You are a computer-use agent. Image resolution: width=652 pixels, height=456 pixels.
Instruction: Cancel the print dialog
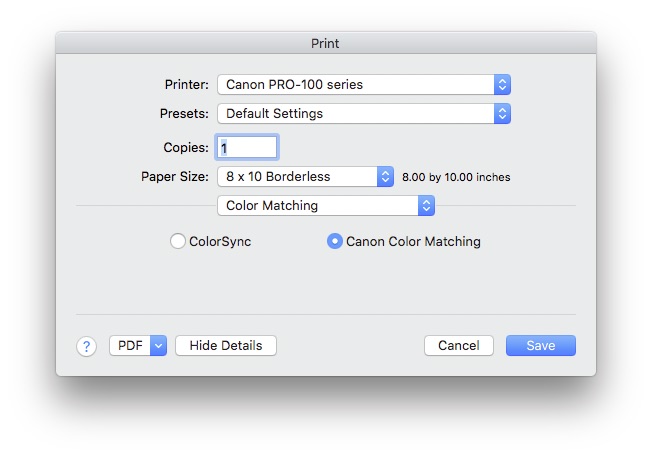459,346
